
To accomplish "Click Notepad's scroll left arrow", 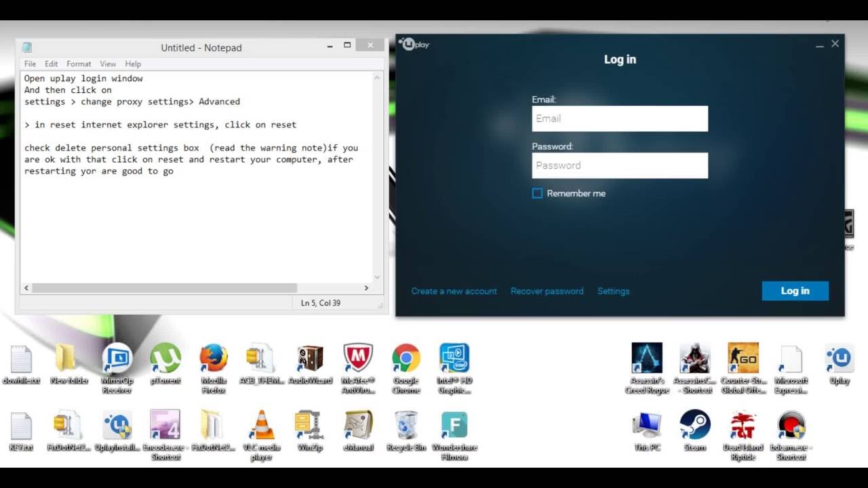I will (26, 288).
